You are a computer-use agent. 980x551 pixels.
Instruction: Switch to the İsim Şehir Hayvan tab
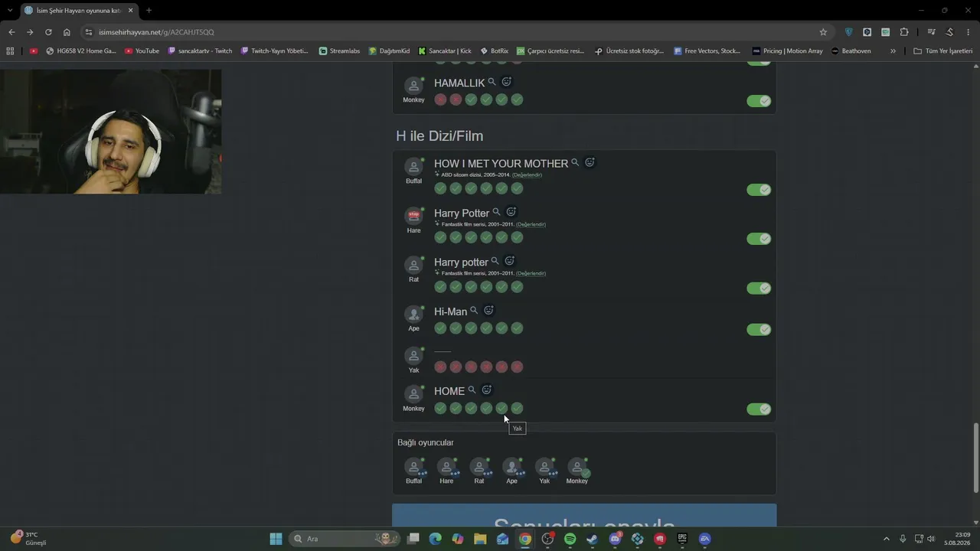coord(79,10)
